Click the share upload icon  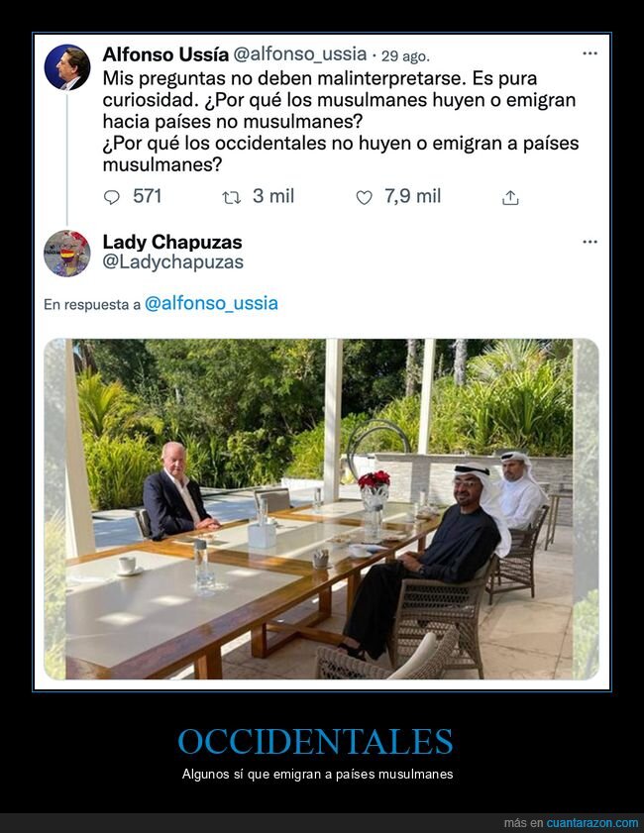coord(510,198)
